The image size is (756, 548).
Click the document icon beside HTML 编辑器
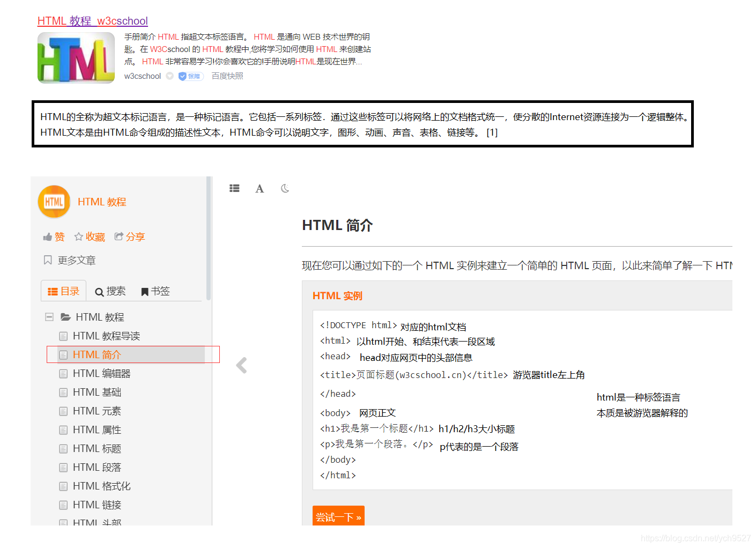(63, 374)
